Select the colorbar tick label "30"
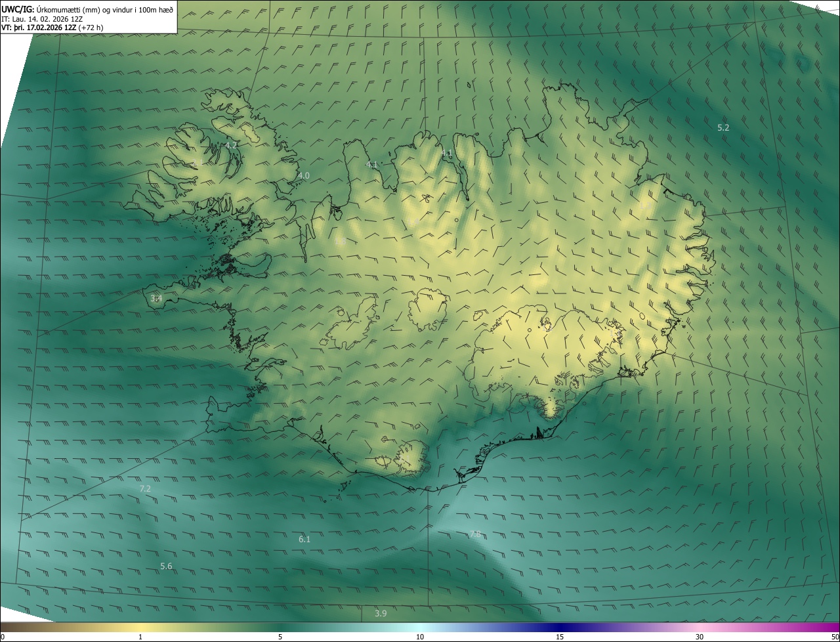 pyautogui.click(x=700, y=637)
